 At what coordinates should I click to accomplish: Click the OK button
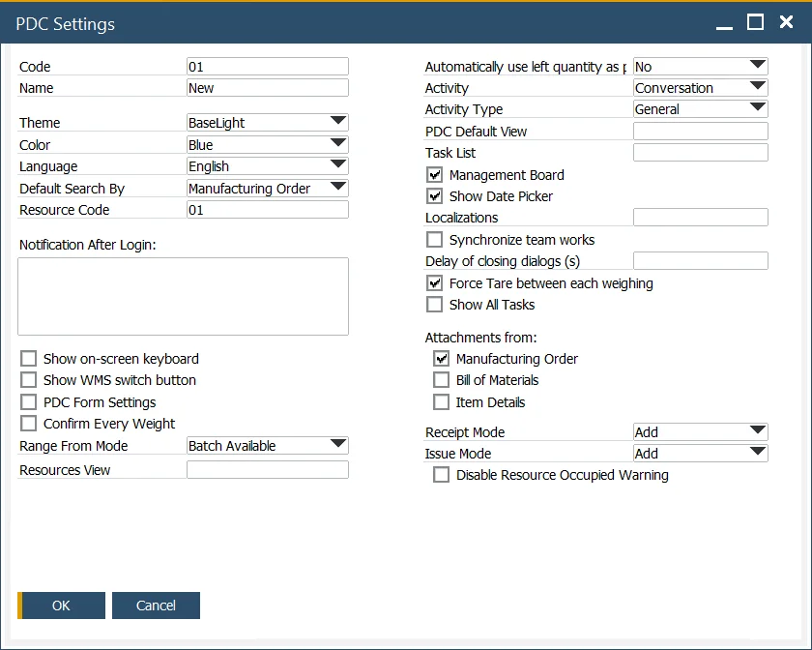coord(61,605)
